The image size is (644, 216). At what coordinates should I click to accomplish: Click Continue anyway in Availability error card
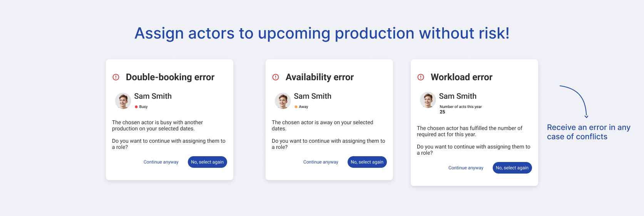pos(321,162)
